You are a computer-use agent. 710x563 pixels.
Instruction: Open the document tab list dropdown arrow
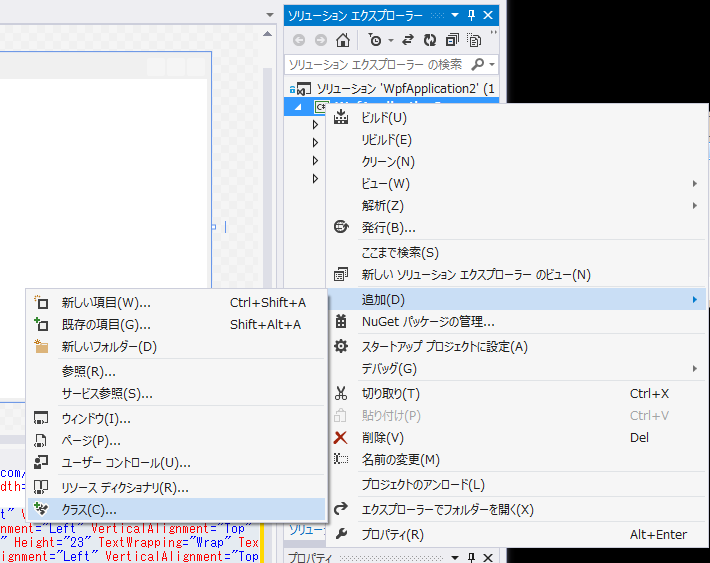coord(270,15)
